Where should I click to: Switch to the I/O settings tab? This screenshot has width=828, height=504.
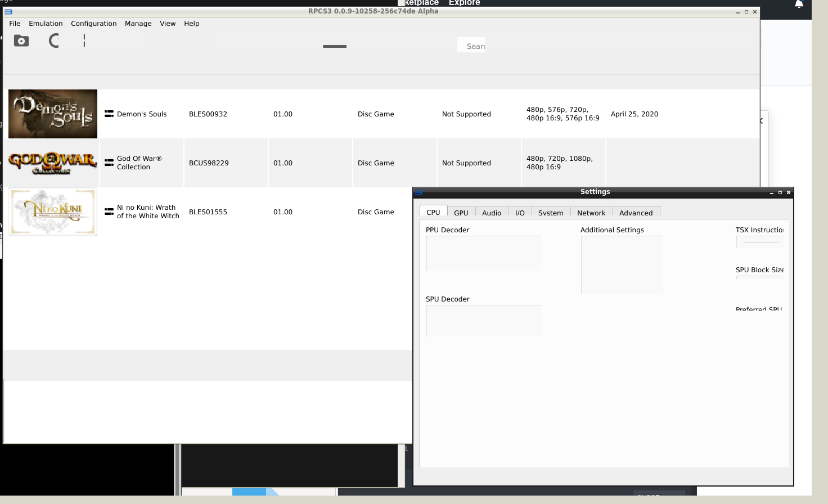(x=520, y=213)
